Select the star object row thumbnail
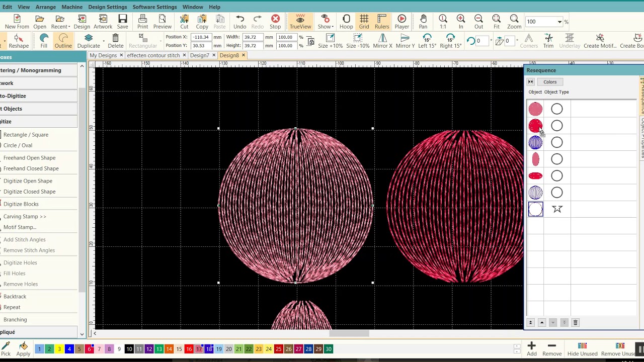Screen dimensions: 644x362 [536, 209]
